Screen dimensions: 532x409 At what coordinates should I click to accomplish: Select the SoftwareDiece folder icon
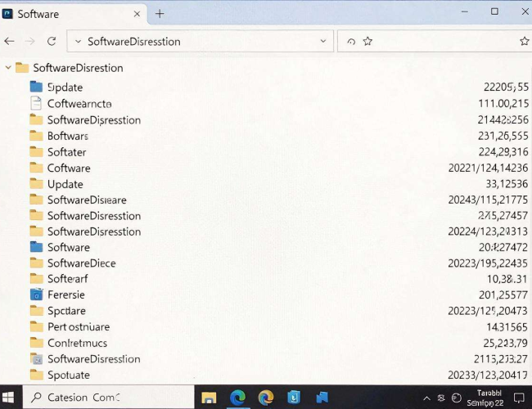point(36,263)
